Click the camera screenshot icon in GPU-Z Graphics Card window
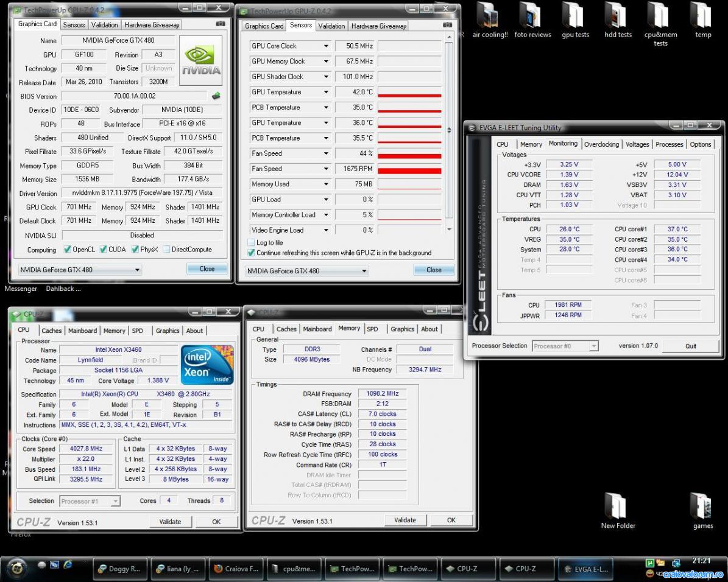The image size is (728, 582). [x=221, y=24]
